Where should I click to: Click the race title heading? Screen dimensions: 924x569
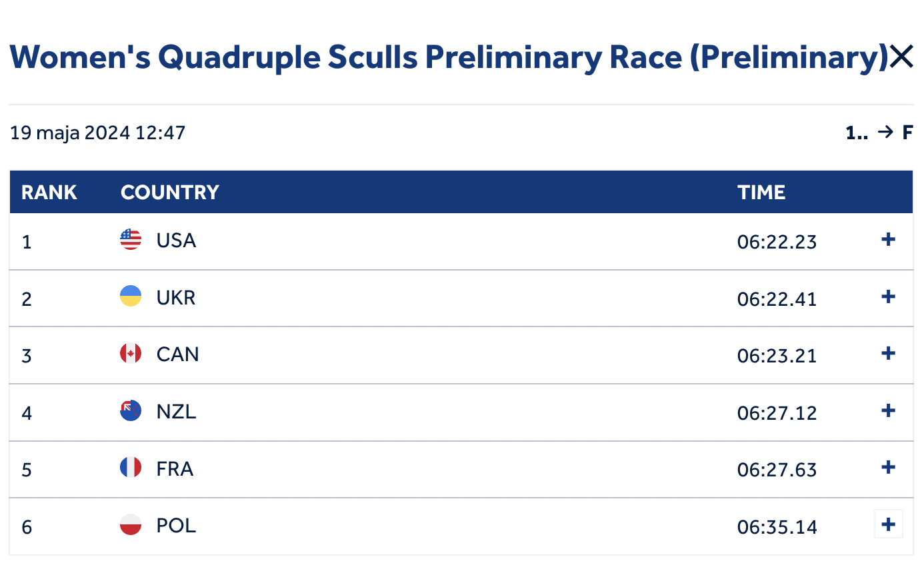pyautogui.click(x=449, y=58)
